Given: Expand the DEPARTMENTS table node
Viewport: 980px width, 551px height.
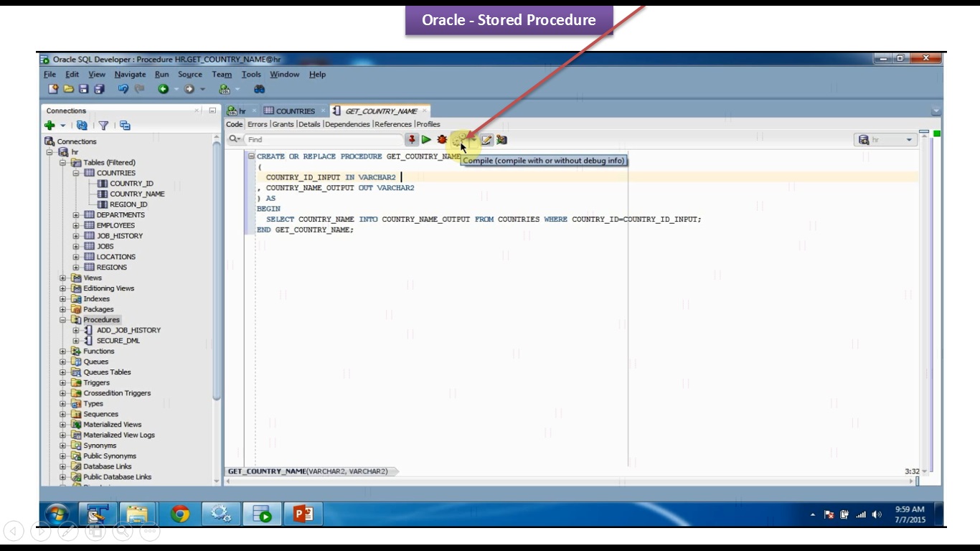Looking at the screenshot, I should coord(76,215).
